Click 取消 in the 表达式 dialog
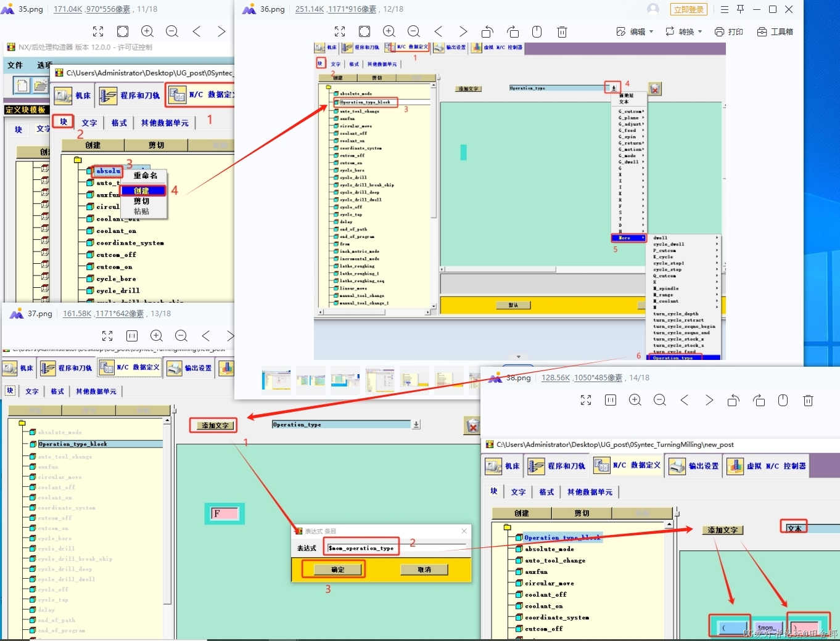This screenshot has width=840, height=641. [x=424, y=570]
